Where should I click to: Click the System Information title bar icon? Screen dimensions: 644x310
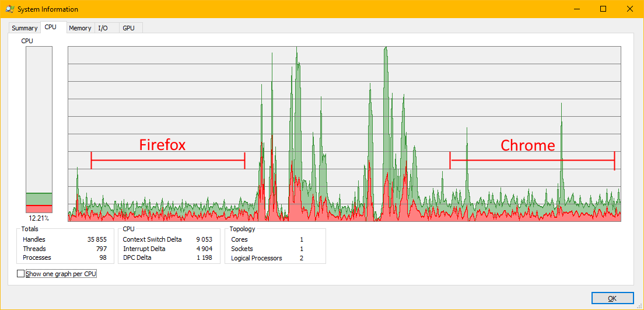9,9
